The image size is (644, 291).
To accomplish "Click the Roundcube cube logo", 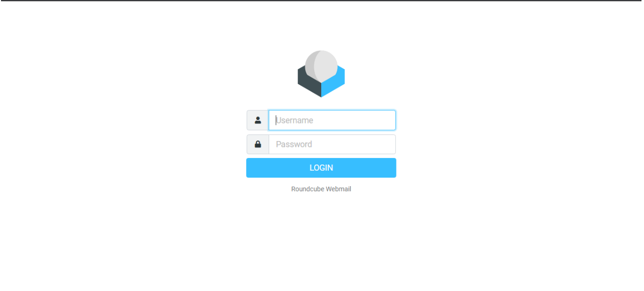I will pyautogui.click(x=321, y=74).
